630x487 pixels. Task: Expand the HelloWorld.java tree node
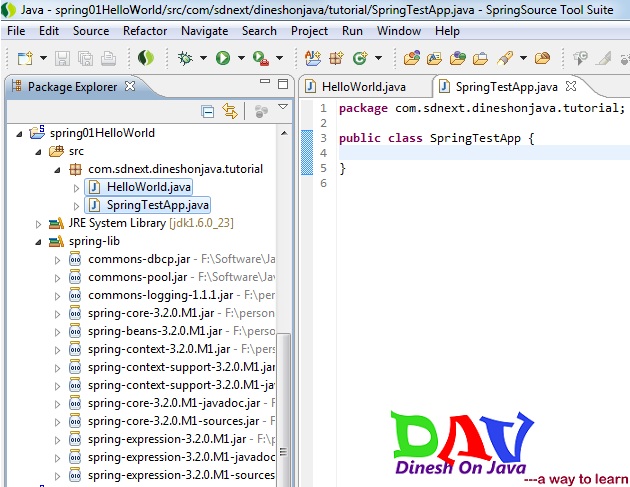pos(76,188)
